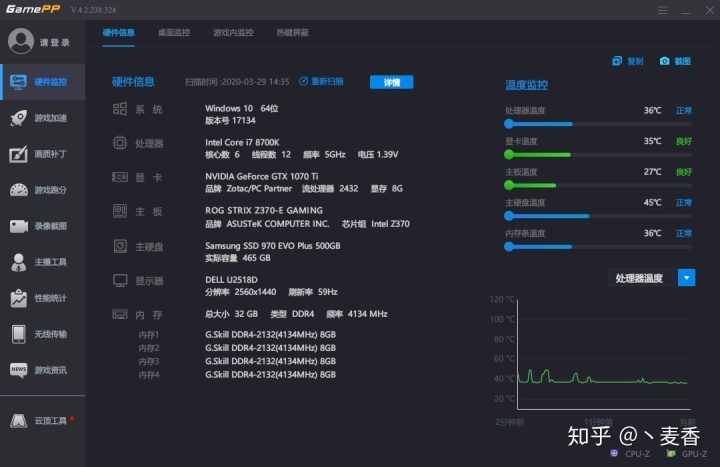The image size is (720, 467).
Task: Click ROG STRIX Z370-E GAMING text
Action: pos(264,210)
